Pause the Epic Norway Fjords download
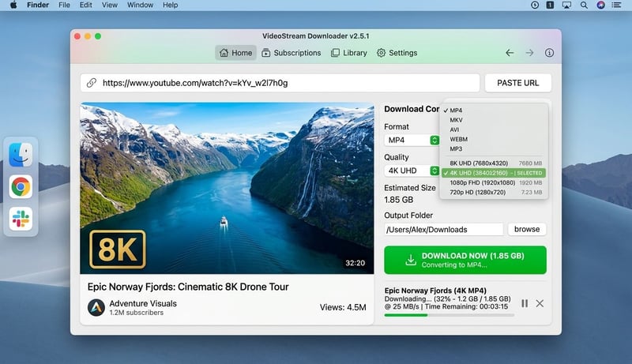 pos(525,303)
